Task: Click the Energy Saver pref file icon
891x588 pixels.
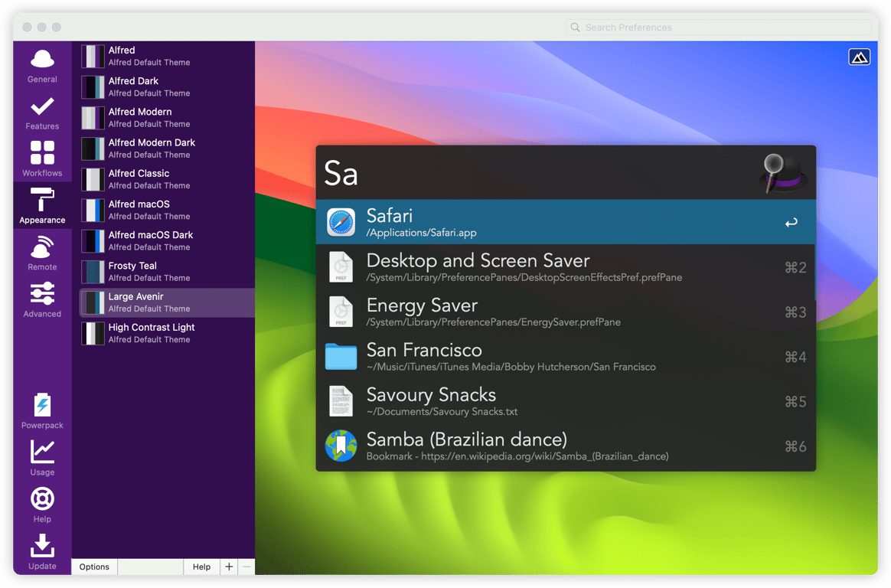Action: coord(341,312)
